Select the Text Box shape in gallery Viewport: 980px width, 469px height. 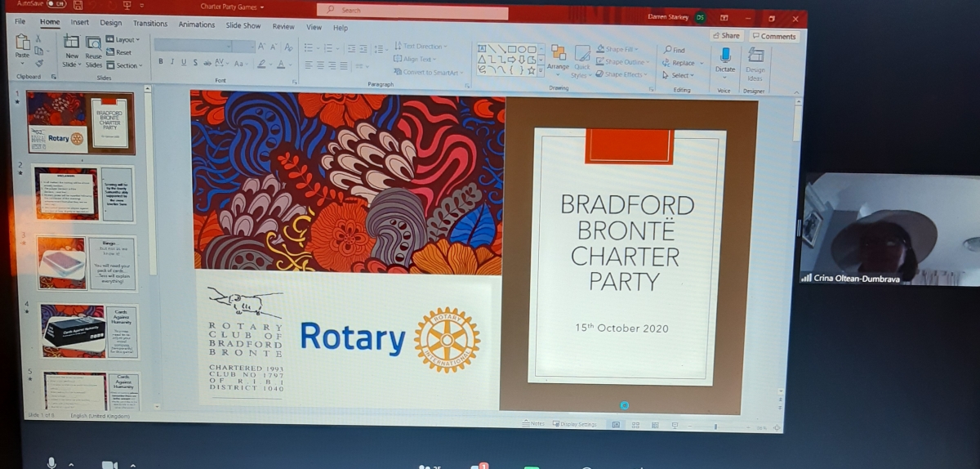482,49
